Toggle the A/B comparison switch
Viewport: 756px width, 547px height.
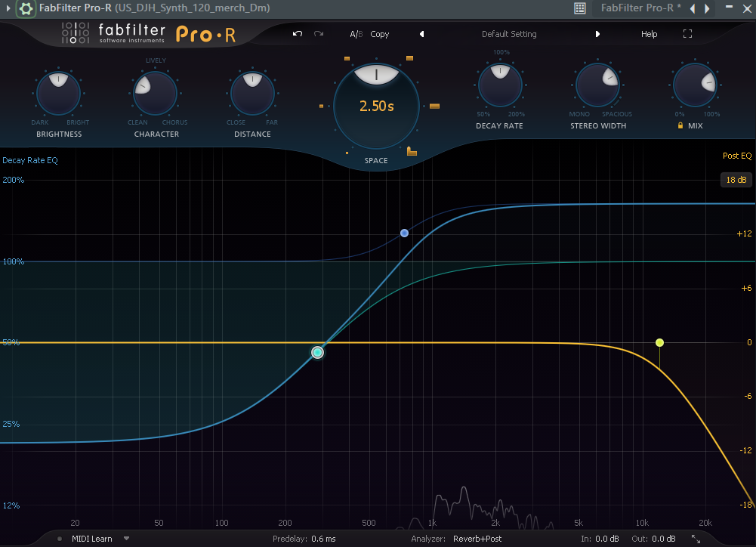coord(356,34)
